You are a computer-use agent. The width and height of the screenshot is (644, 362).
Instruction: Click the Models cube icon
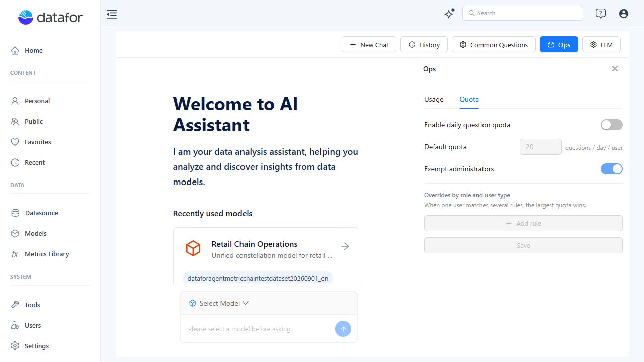(x=15, y=233)
